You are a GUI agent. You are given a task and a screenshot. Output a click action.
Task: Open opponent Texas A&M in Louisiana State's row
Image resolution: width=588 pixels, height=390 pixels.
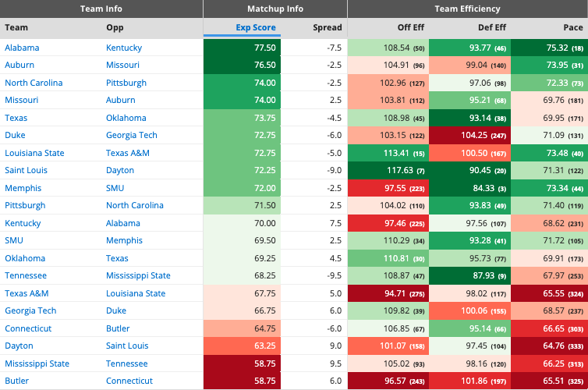coord(127,153)
